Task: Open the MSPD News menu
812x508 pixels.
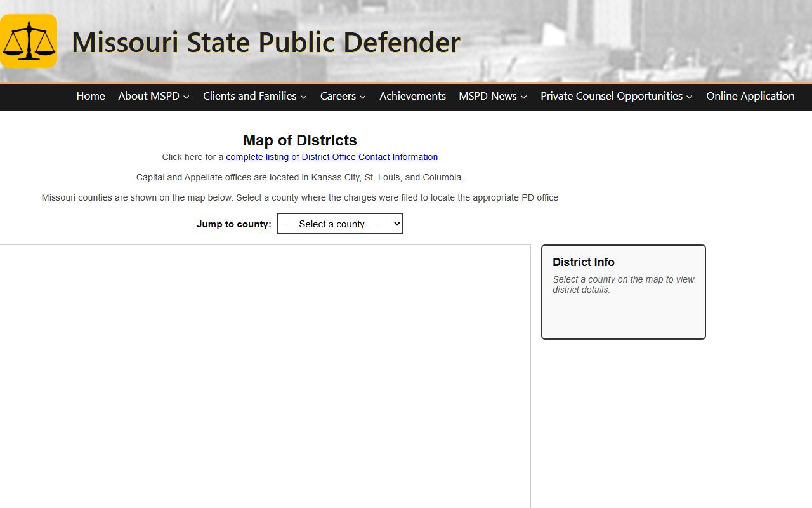Action: pyautogui.click(x=488, y=96)
